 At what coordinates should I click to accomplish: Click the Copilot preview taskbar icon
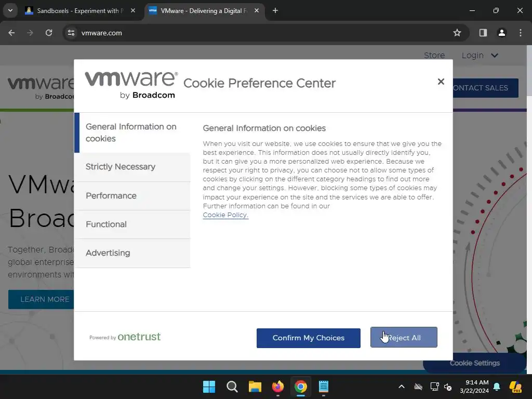515,387
